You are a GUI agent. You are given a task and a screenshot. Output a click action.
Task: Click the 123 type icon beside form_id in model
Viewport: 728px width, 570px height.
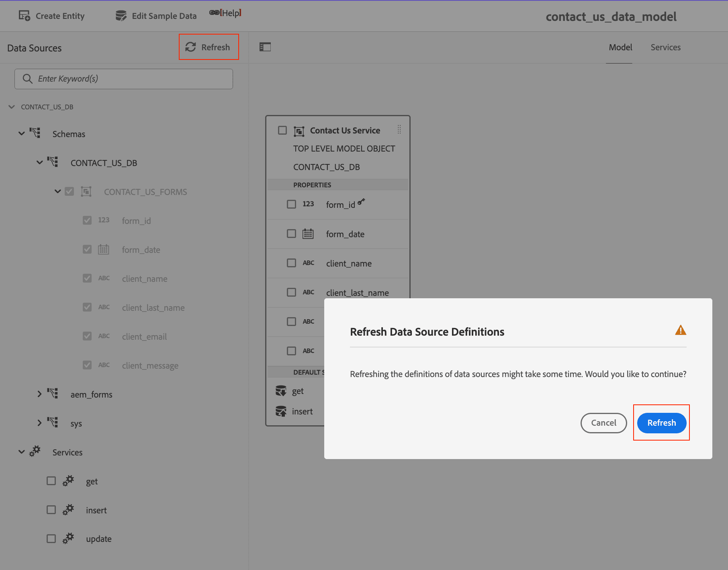(x=308, y=204)
